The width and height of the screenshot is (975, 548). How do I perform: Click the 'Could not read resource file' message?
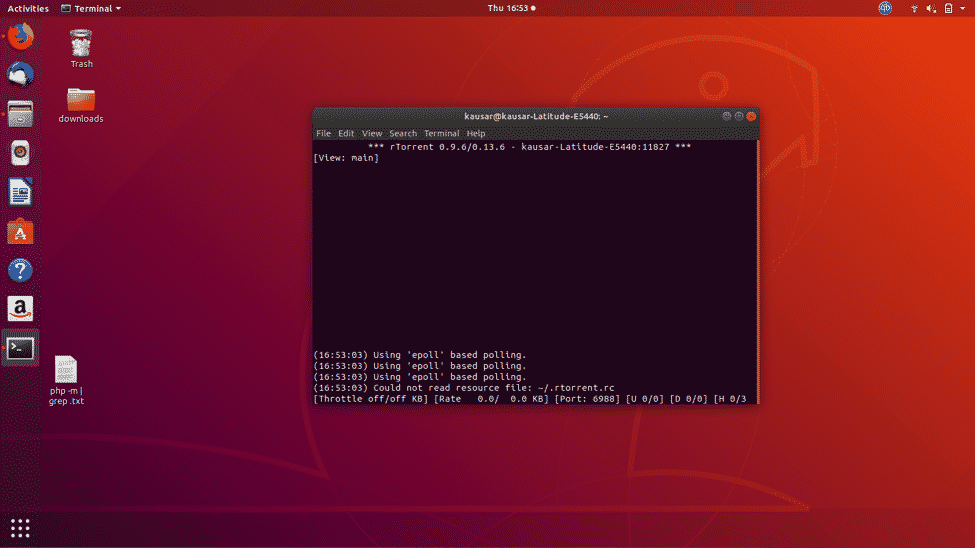click(x=463, y=388)
